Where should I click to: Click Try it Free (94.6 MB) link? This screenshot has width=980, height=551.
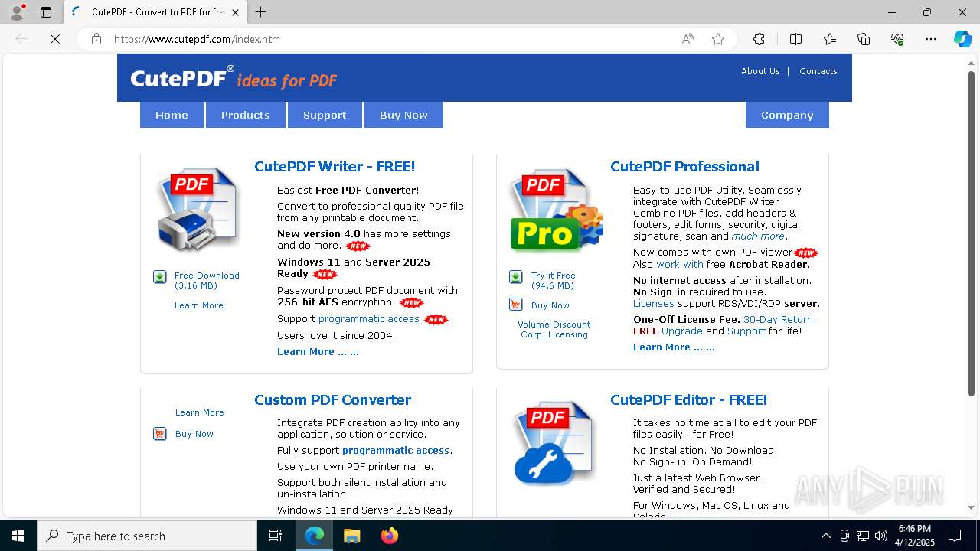pyautogui.click(x=554, y=280)
